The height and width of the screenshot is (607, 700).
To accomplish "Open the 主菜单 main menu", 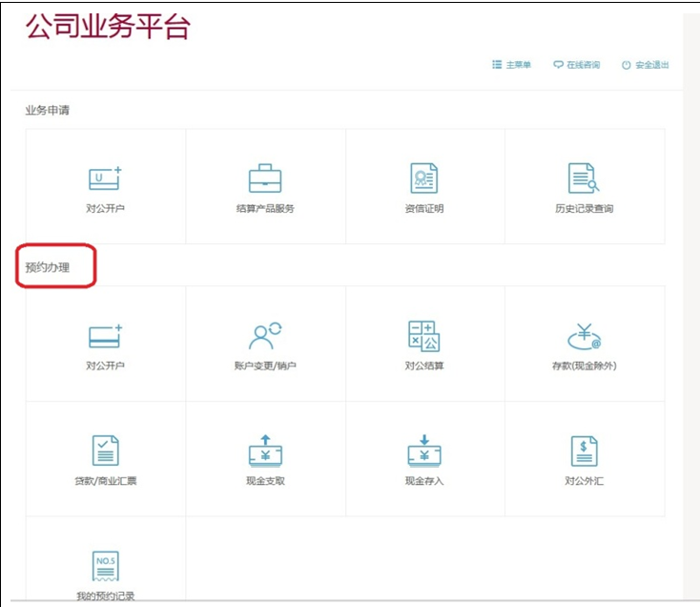I will click(512, 65).
